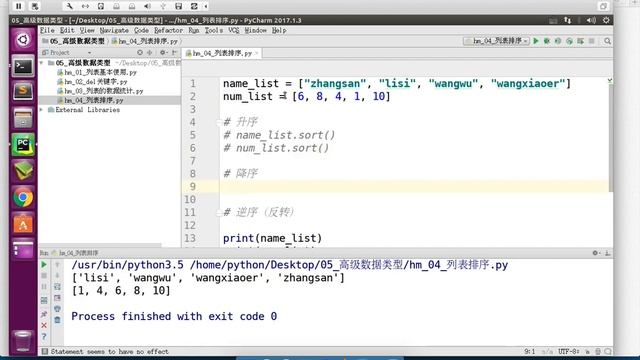The height and width of the screenshot is (360, 640).
Task: Launch Google Chrome from the launcher
Action: (23, 198)
